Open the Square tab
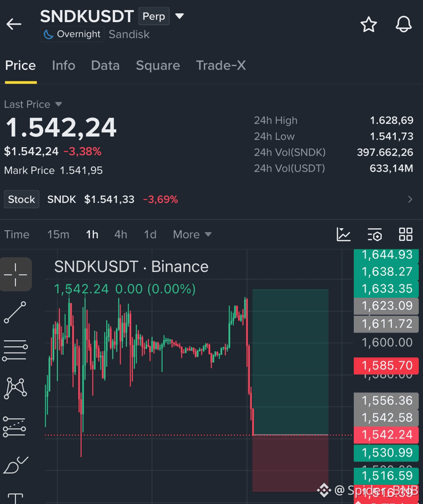 coord(158,65)
